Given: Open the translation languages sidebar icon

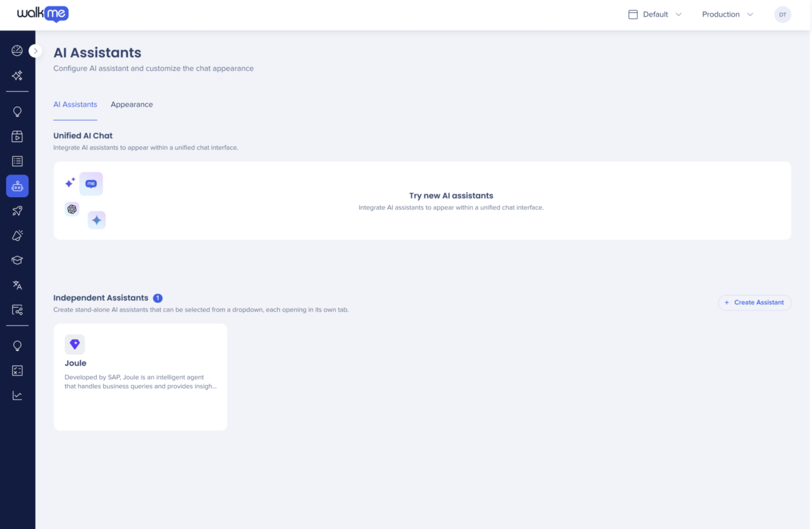Looking at the screenshot, I should click(17, 285).
